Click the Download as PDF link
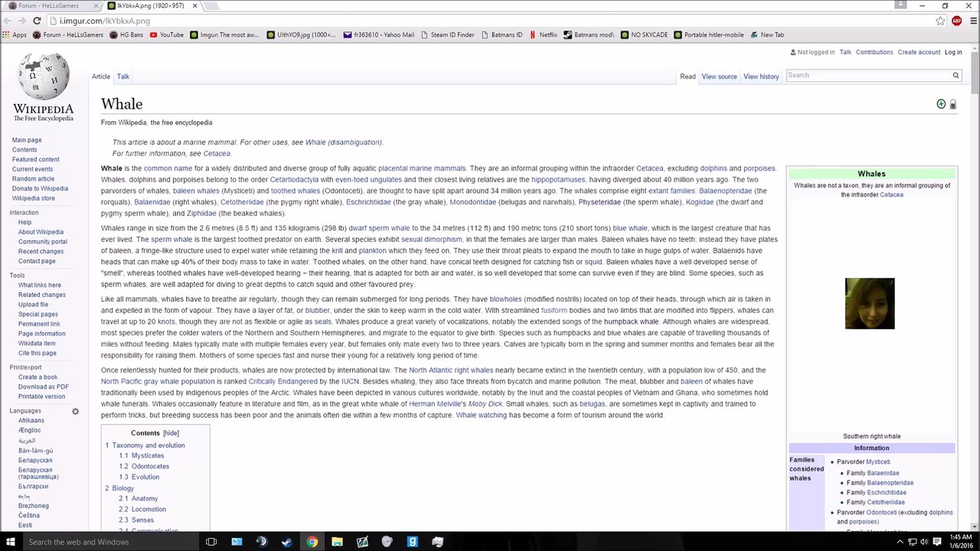 [43, 386]
